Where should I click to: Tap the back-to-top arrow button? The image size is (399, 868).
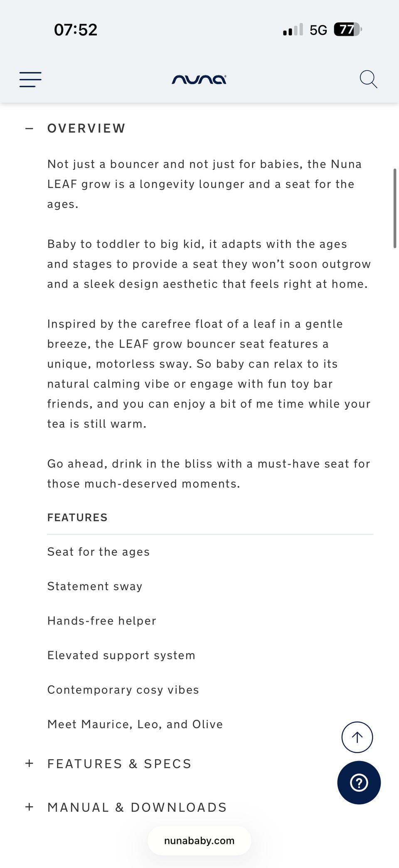click(357, 737)
